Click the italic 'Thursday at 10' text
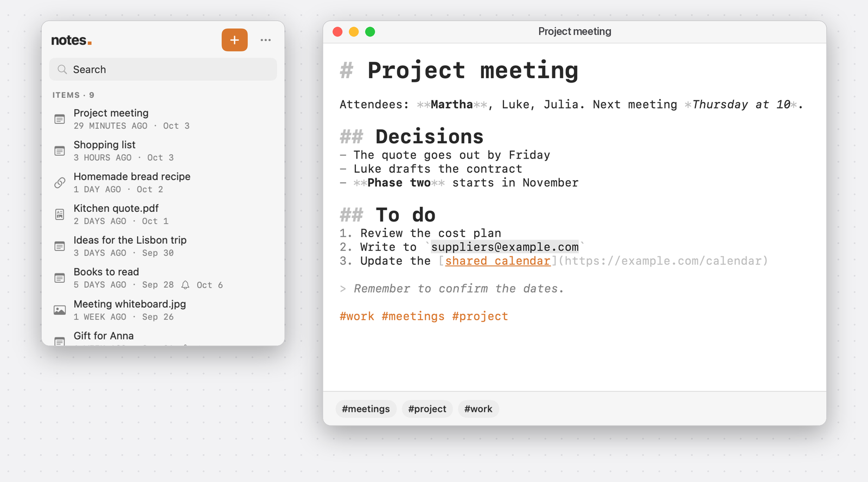This screenshot has height=482, width=868. pos(741,105)
